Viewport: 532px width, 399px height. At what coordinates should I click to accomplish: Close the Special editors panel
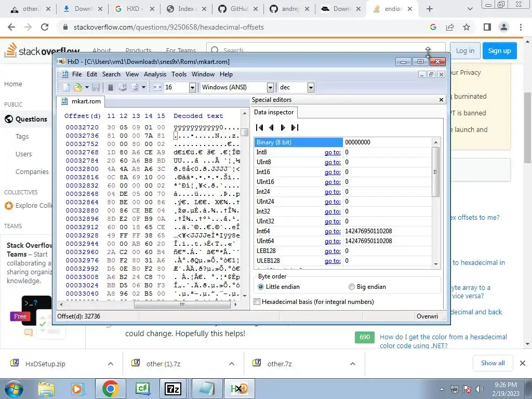[x=441, y=100]
